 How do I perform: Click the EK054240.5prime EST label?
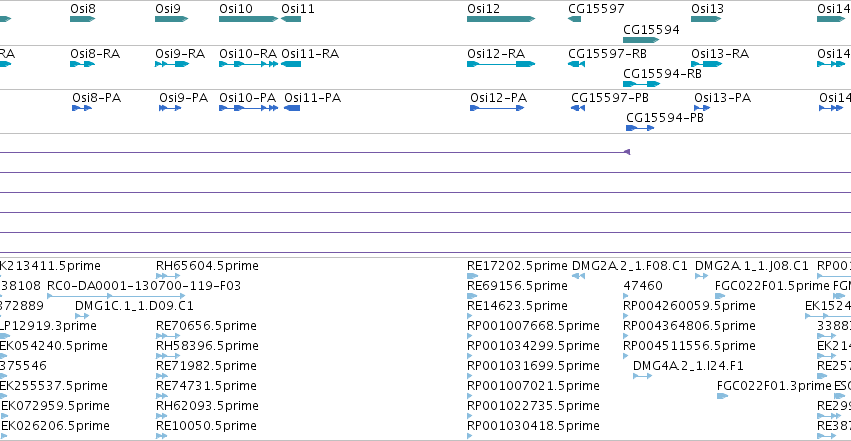(x=53, y=346)
